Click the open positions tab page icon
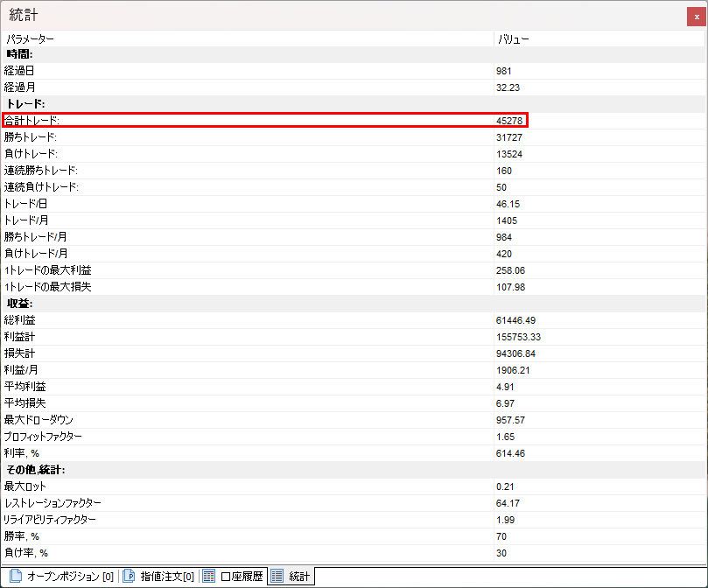 tap(16, 576)
